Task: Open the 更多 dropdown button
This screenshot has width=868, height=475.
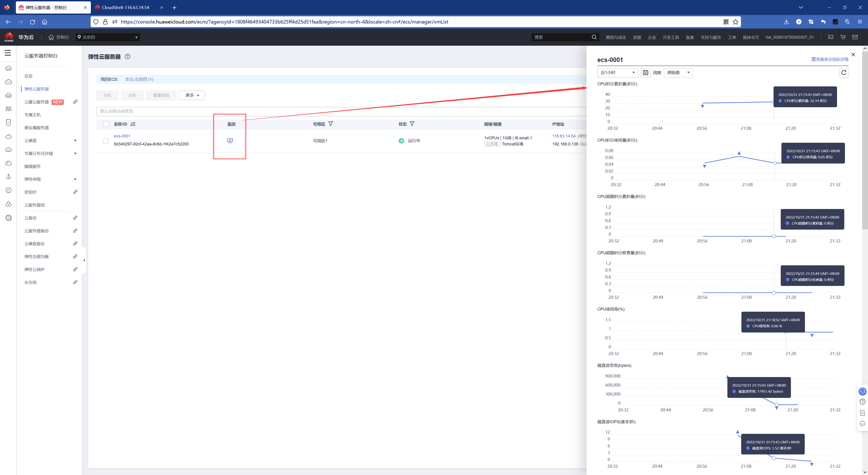Action: pyautogui.click(x=192, y=95)
